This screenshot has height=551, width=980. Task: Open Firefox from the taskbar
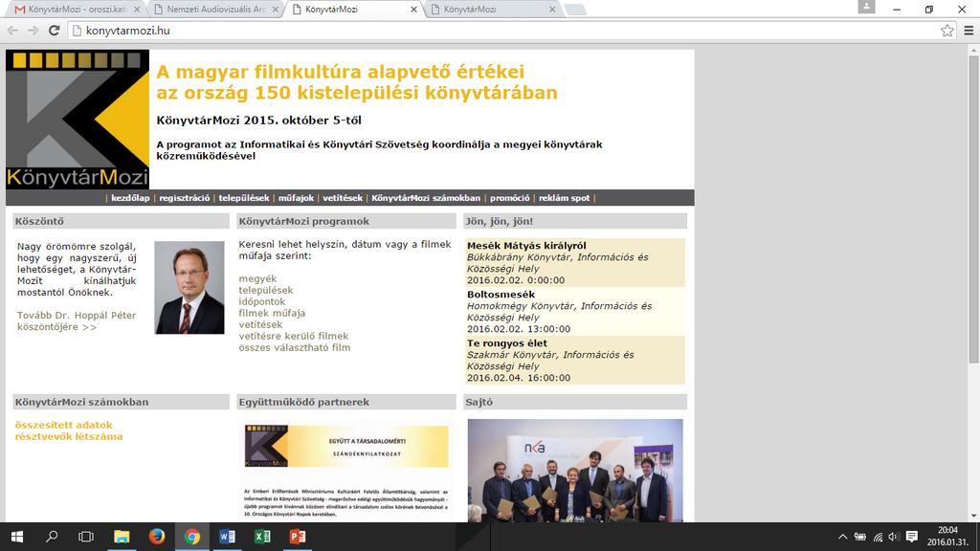[156, 537]
